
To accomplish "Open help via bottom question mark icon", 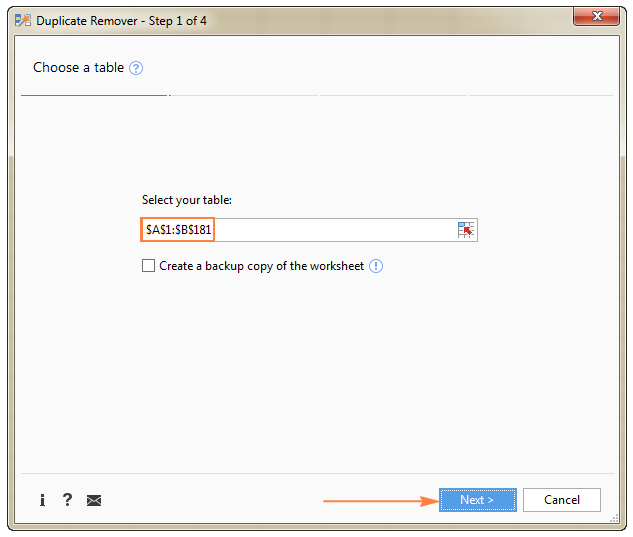I will [x=67, y=500].
